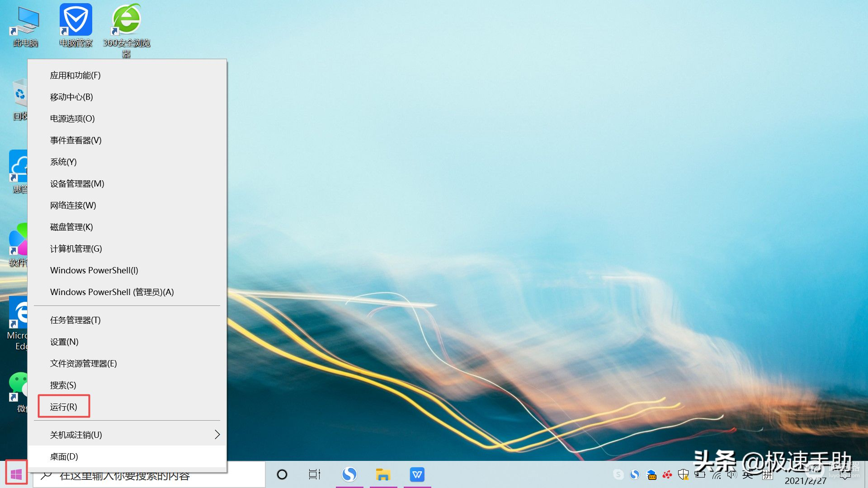The image size is (868, 488).
Task: Select 运行(R) from the context menu
Action: (x=64, y=407)
